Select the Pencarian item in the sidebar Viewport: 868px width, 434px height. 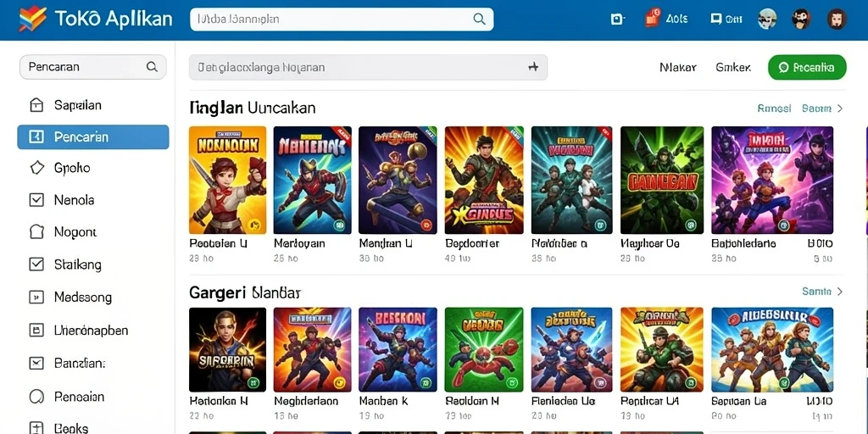click(93, 136)
